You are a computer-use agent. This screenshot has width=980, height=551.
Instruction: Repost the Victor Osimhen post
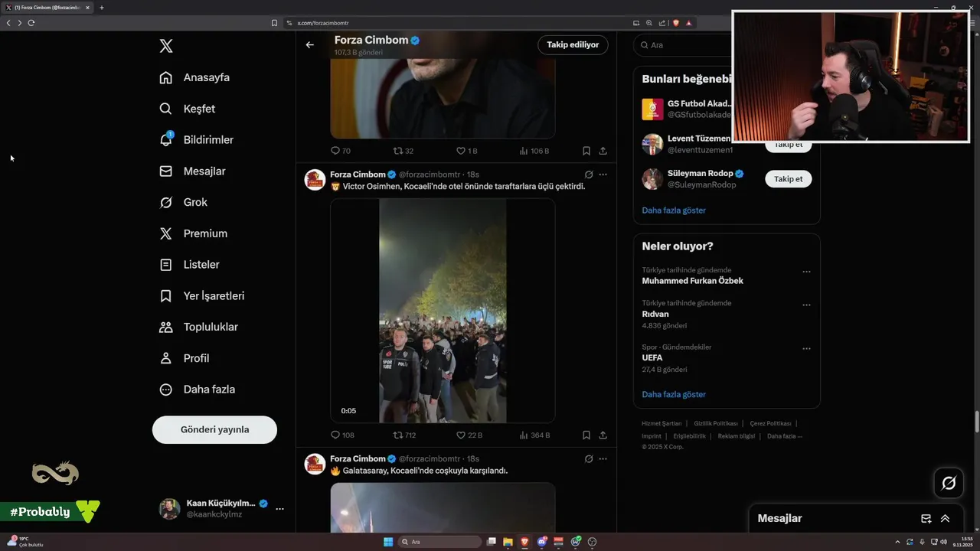tap(404, 435)
